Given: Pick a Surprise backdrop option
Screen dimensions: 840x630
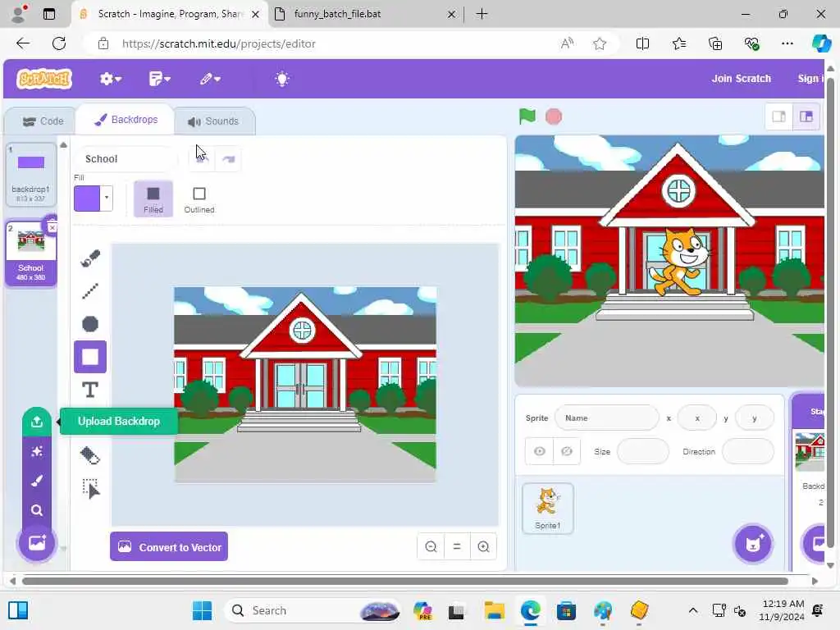Looking at the screenshot, I should [x=36, y=452].
